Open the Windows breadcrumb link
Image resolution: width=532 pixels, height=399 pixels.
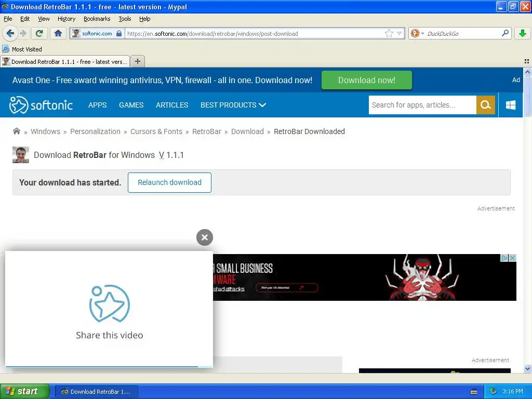46,131
